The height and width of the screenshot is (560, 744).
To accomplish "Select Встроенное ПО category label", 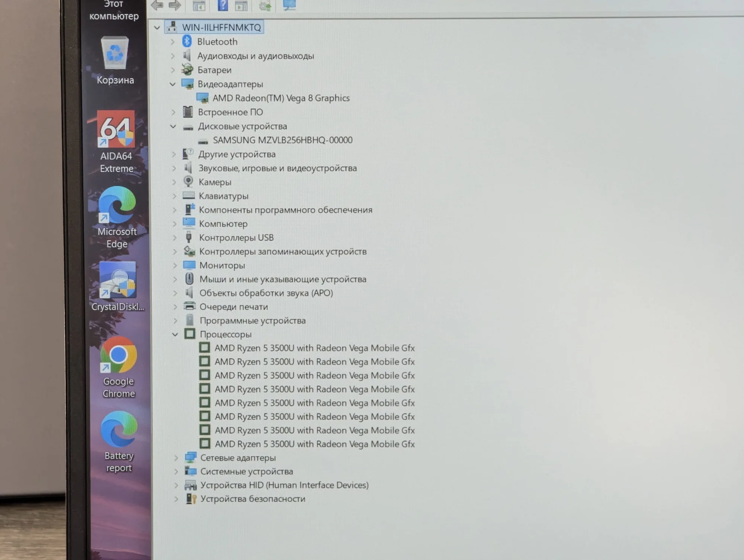I will (x=230, y=112).
